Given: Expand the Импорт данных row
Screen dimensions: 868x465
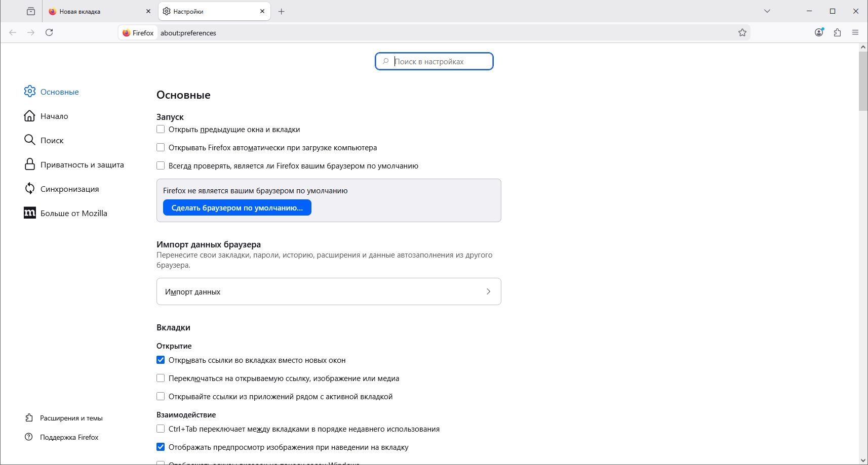Looking at the screenshot, I should (329, 291).
